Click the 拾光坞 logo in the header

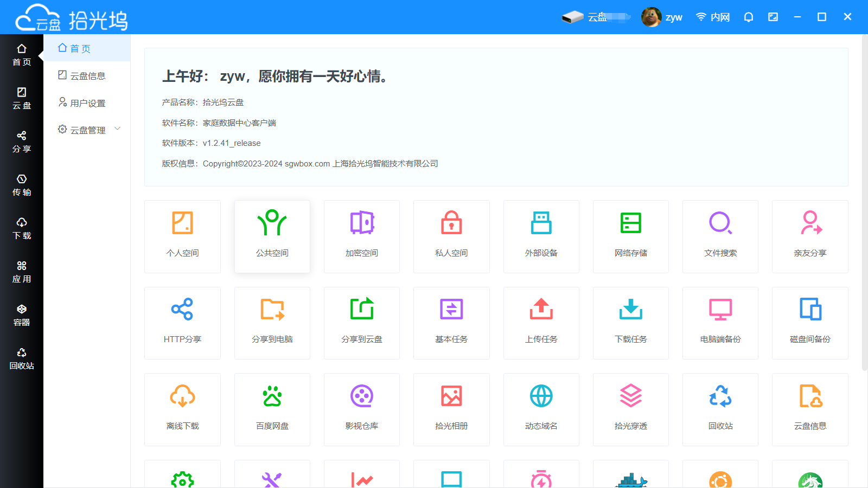click(x=72, y=18)
